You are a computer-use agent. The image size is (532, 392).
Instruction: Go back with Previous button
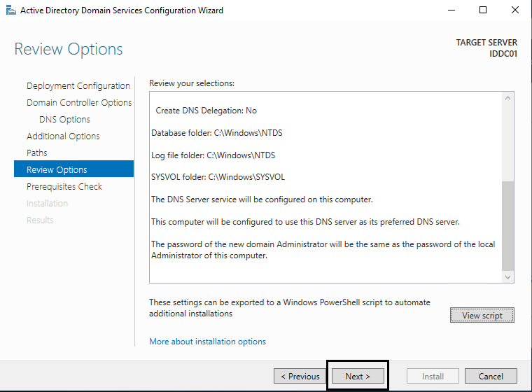click(x=300, y=376)
